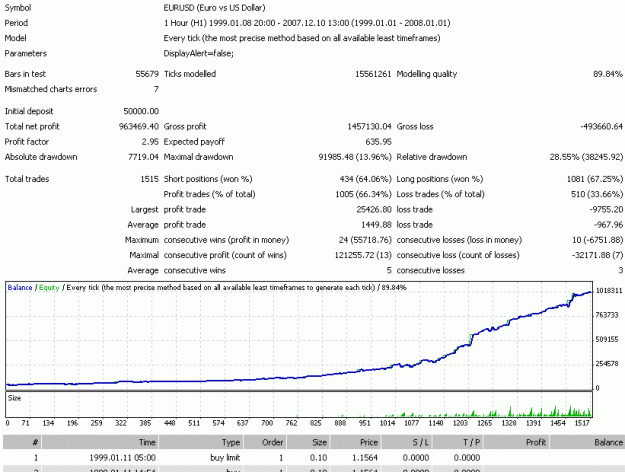The width and height of the screenshot is (625, 472).
Task: Click the "Modelling quality" label
Action: (426, 74)
